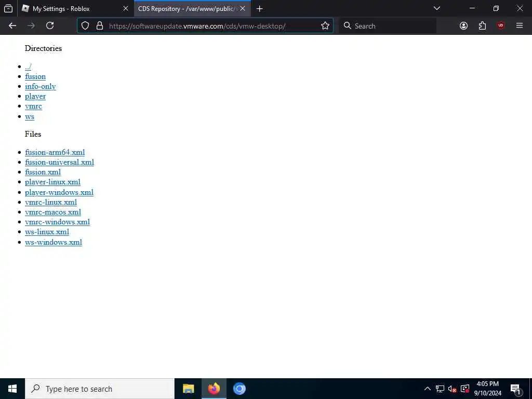Open the taskbar clock and date

click(x=487, y=389)
